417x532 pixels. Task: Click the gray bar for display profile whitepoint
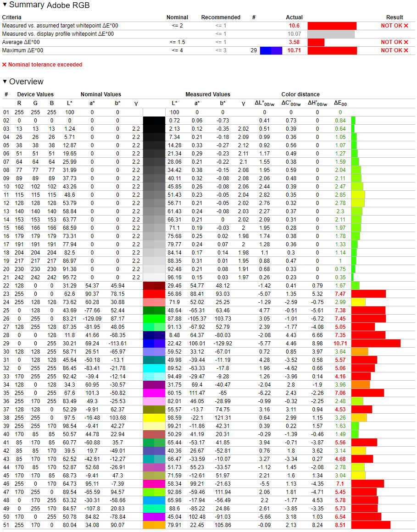(331, 34)
